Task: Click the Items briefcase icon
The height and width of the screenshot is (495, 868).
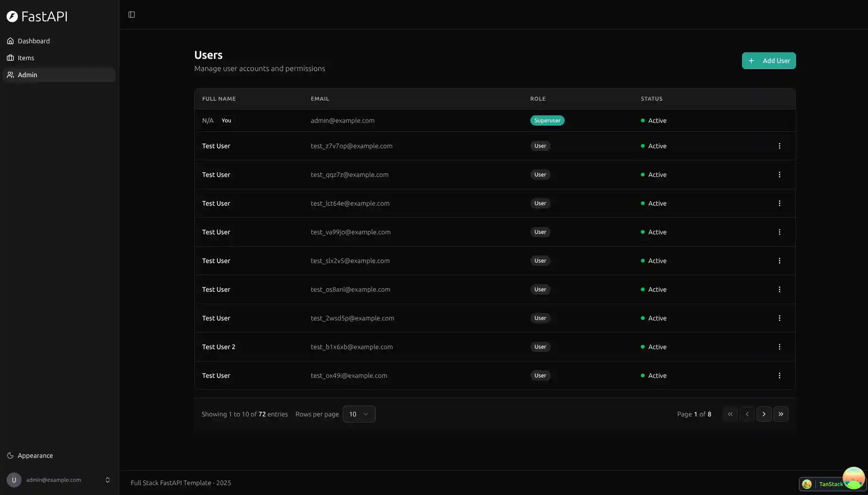Action: click(x=10, y=57)
